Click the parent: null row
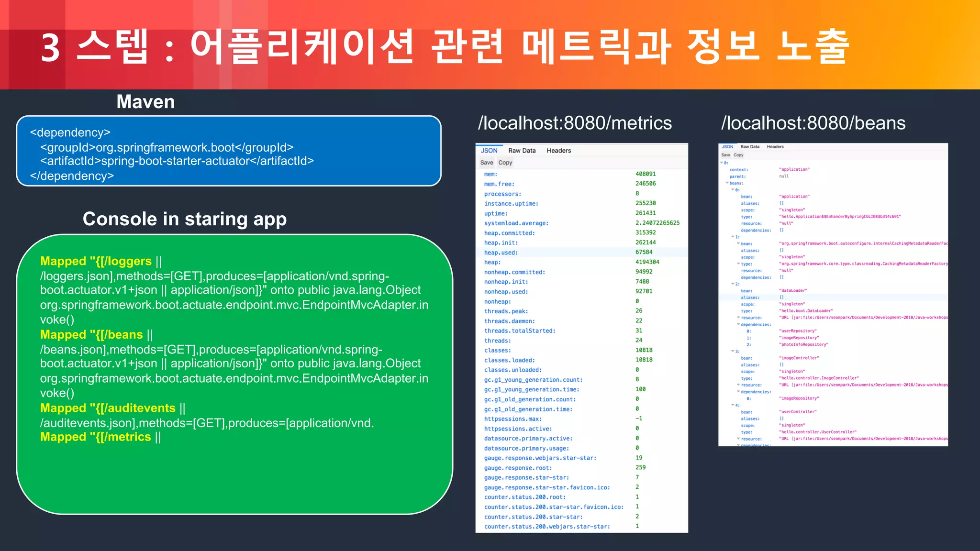The width and height of the screenshot is (980, 551). [x=834, y=176]
